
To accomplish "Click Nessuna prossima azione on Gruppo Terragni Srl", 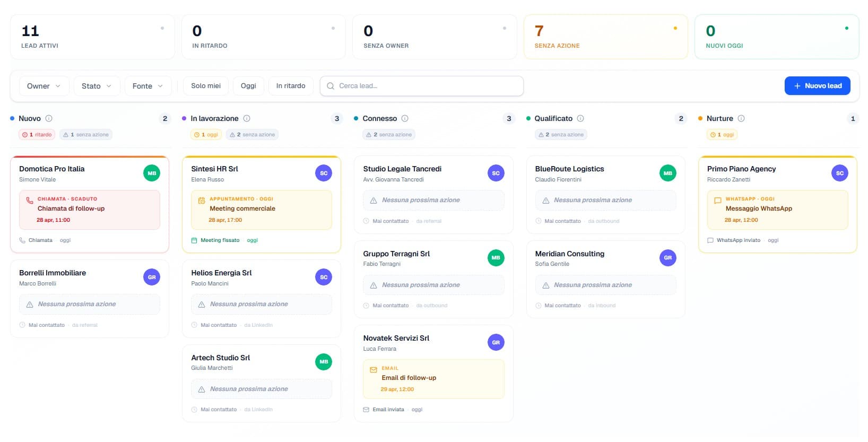I will click(x=433, y=285).
